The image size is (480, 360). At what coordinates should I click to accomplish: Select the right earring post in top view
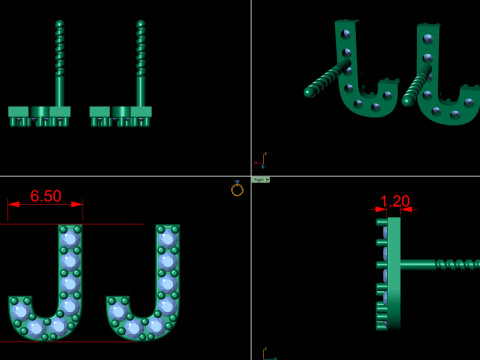point(141,63)
